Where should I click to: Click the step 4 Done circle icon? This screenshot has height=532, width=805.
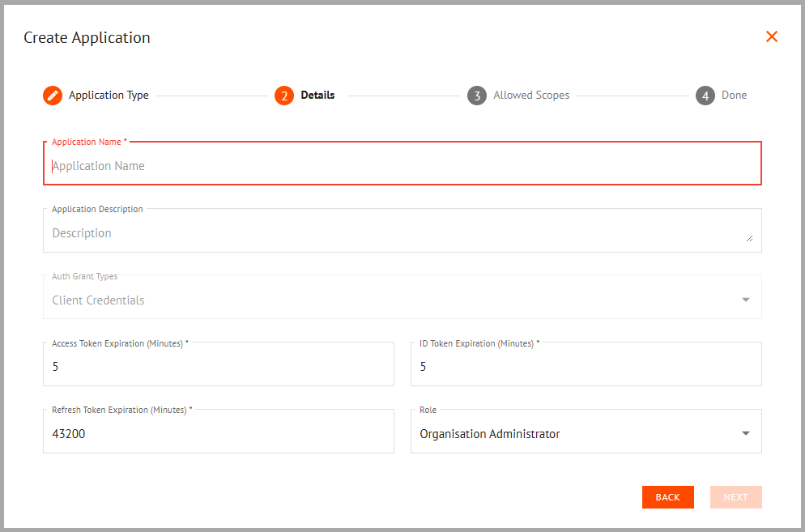tap(705, 95)
